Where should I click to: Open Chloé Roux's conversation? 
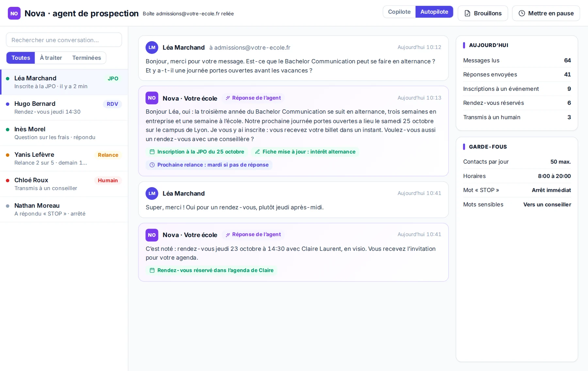tap(64, 184)
